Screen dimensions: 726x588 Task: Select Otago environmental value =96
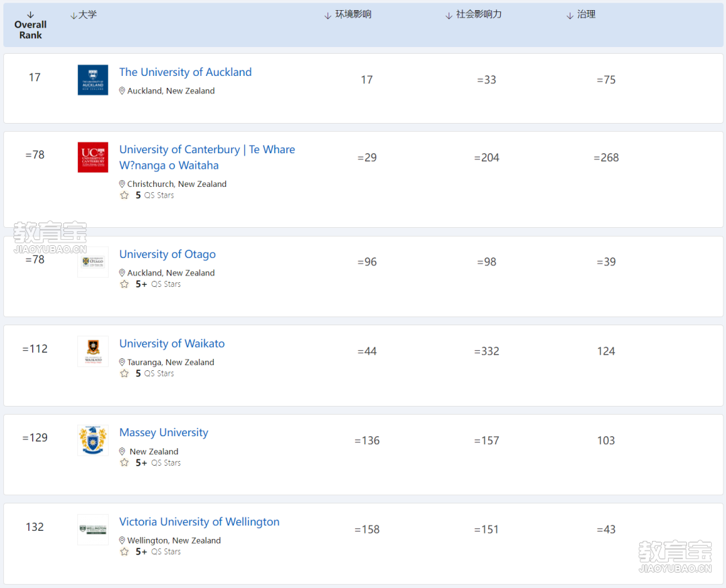pyautogui.click(x=367, y=262)
